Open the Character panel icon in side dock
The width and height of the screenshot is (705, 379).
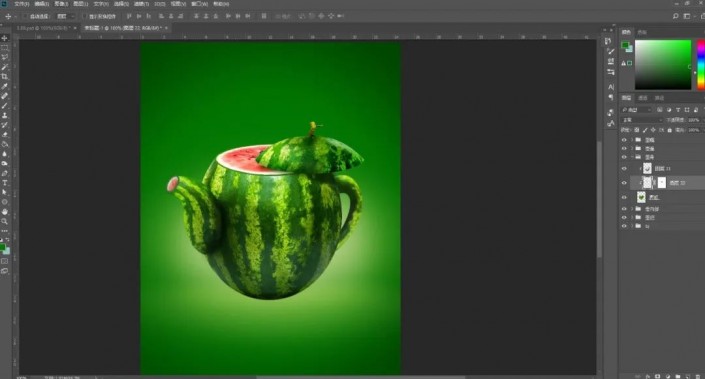611,87
